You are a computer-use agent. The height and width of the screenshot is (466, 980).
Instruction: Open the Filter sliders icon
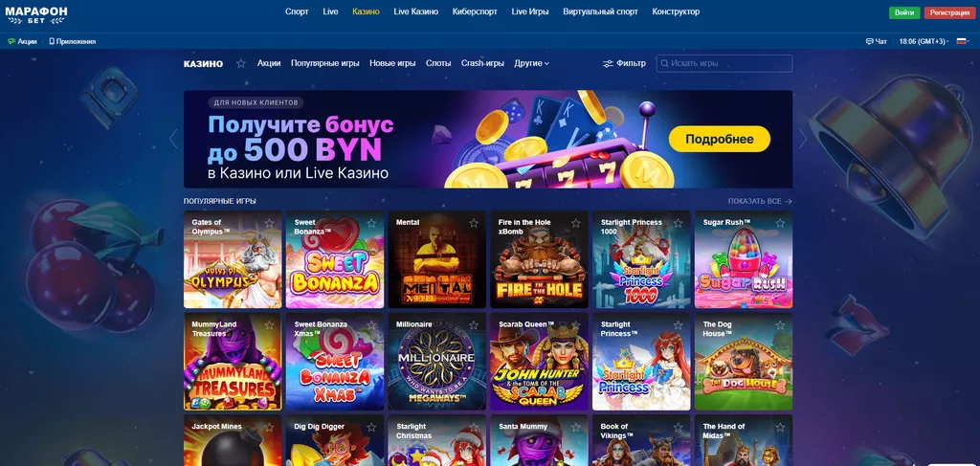point(608,64)
